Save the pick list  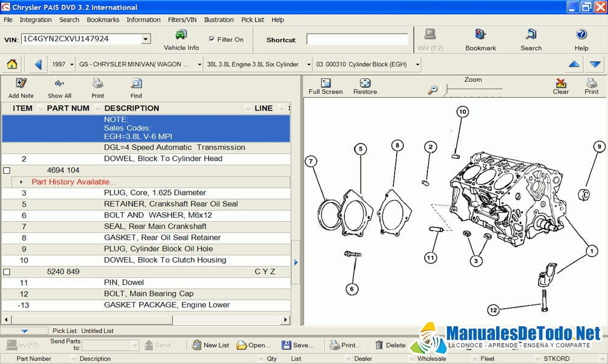point(298,345)
